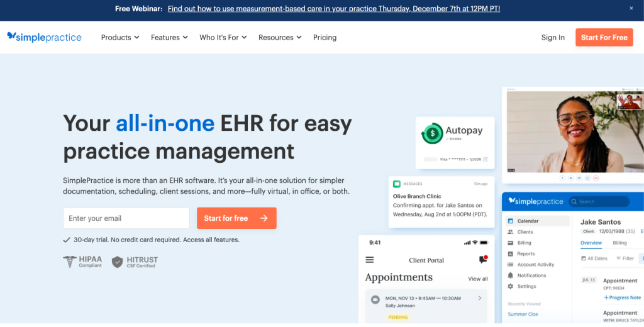Viewport: 644px width, 327px height.
Task: Click the HIPAA Compliant badge icon
Action: (x=70, y=262)
